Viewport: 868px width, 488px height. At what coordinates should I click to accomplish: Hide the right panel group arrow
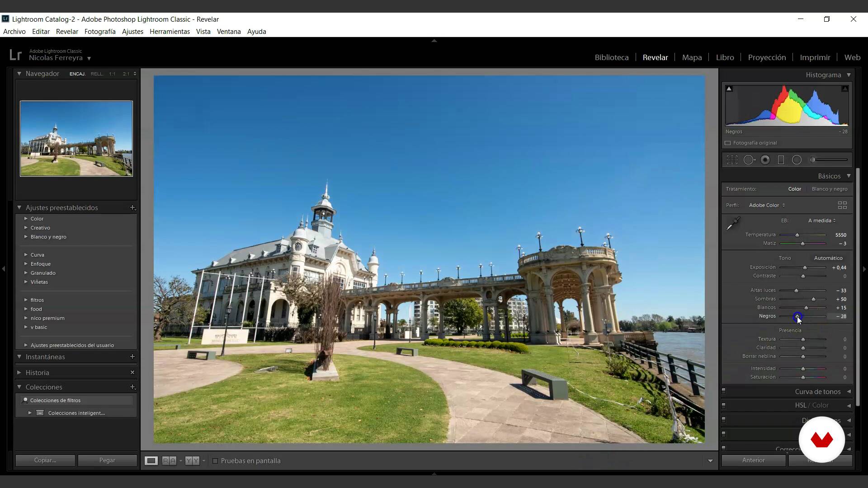click(864, 269)
